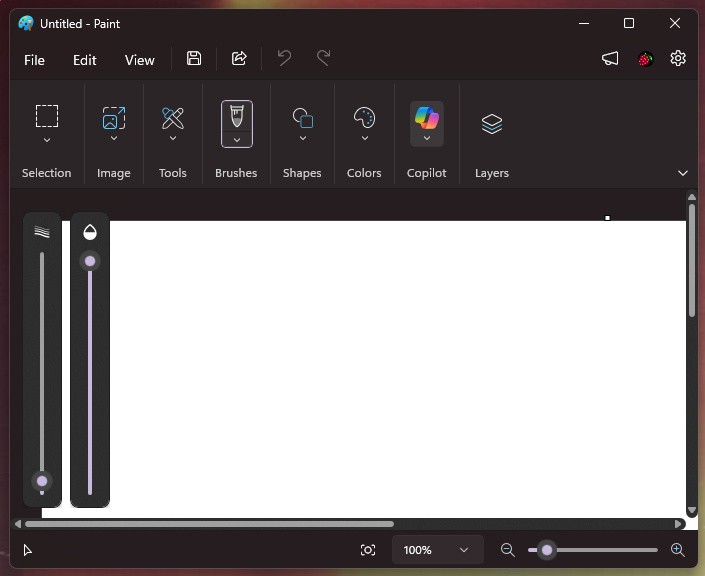Expand the Shapes group chevron

click(x=303, y=138)
